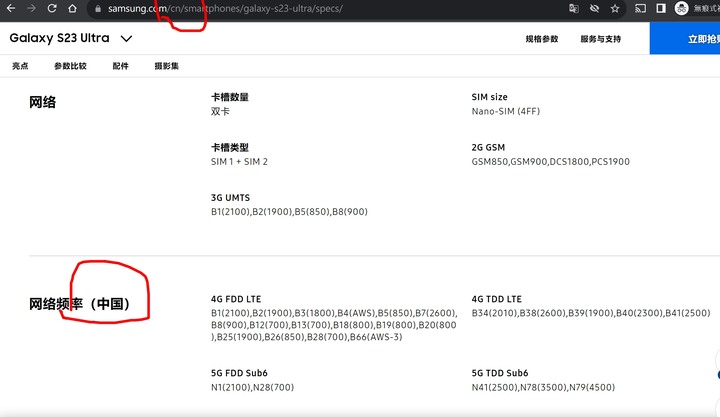Select GSM850,GSM900,DCS1800,PCS1900 text

pyautogui.click(x=551, y=162)
